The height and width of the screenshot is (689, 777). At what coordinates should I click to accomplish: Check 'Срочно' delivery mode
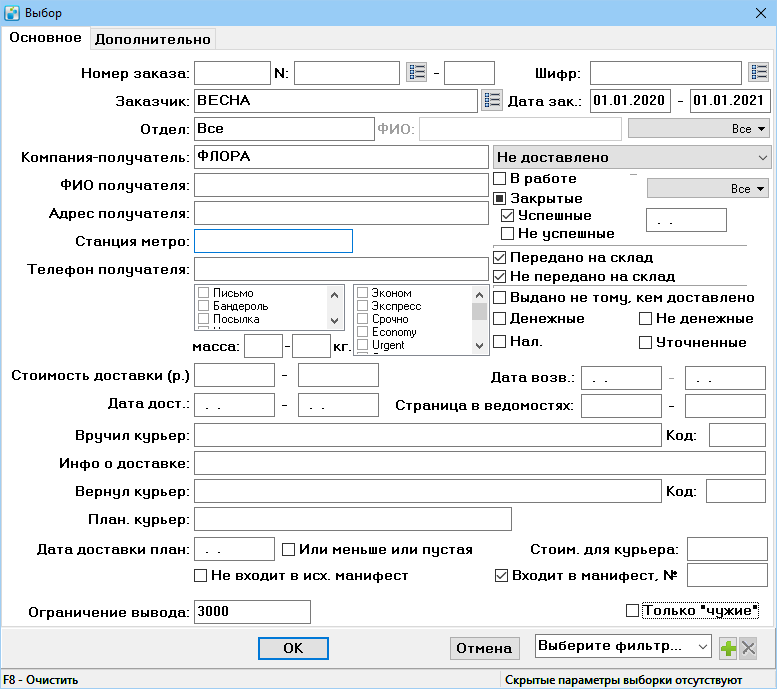[x=362, y=318]
